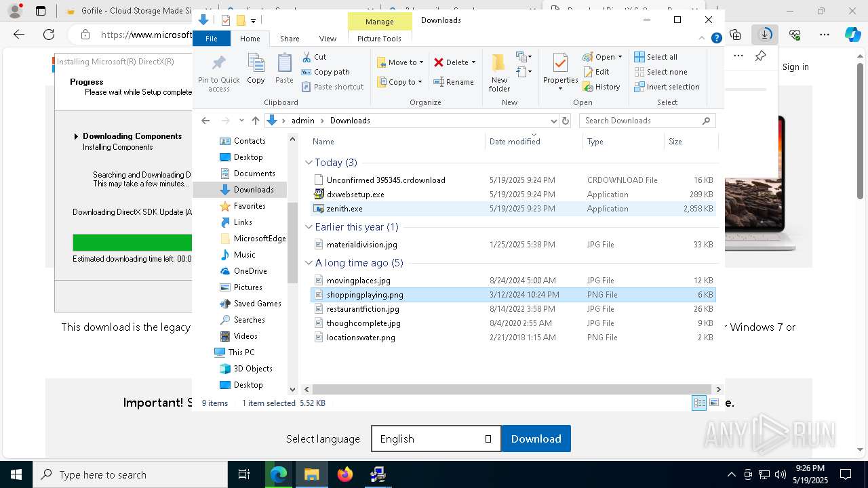868x488 pixels.
Task: Click the Copy ribbon icon
Action: point(256,68)
